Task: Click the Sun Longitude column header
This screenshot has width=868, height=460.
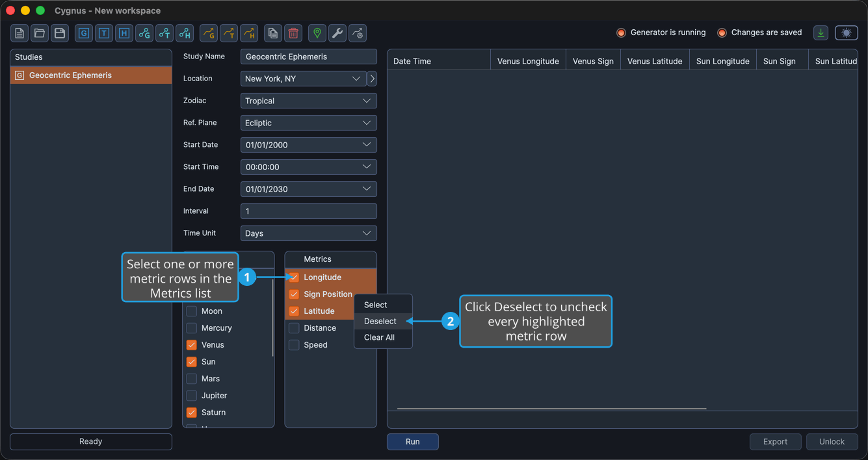Action: pyautogui.click(x=723, y=61)
